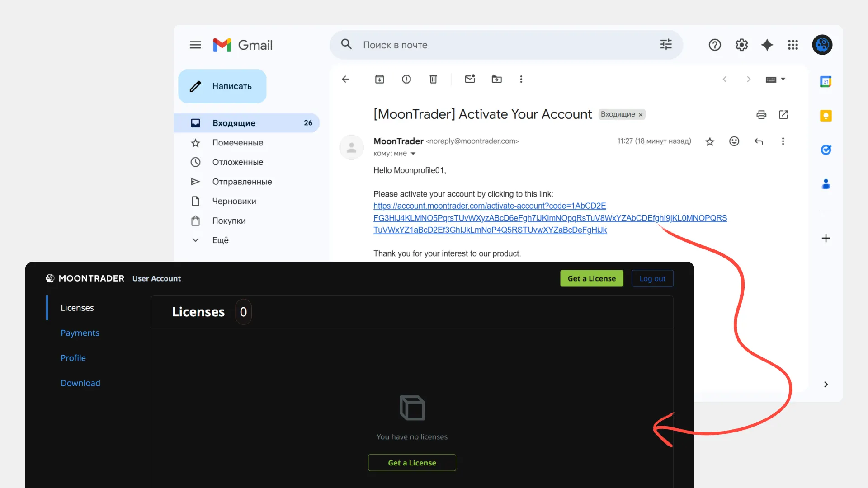
Task: Reply to MoonTrader email
Action: (759, 141)
